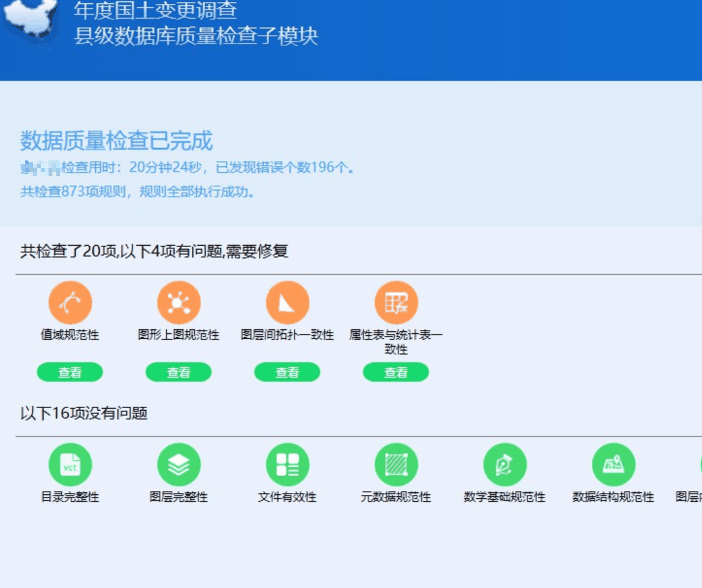Select the 目录完整性 label text

coord(70,497)
